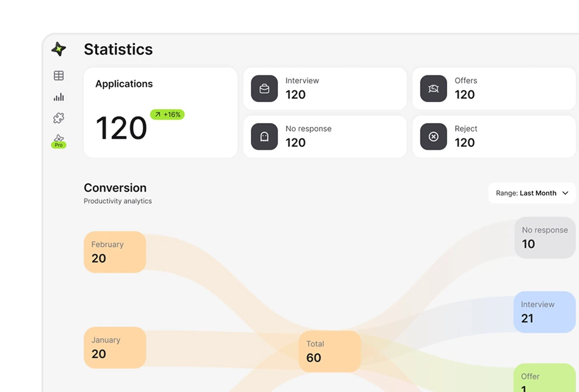The width and height of the screenshot is (579, 392).
Task: Click the star logo in the sidebar
Action: [58, 49]
